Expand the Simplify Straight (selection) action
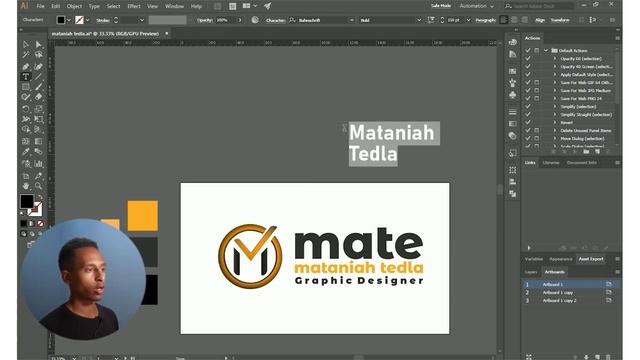This screenshot has width=640, height=360. coord(555,115)
